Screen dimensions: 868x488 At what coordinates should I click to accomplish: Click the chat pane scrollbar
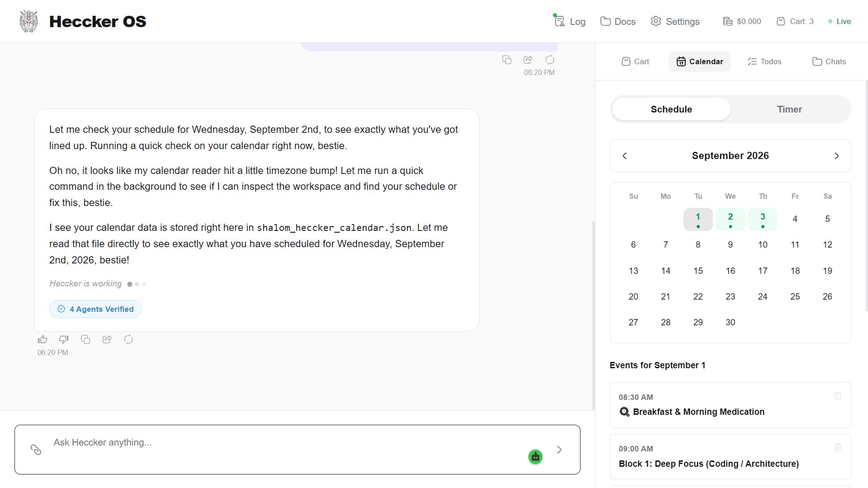pyautogui.click(x=593, y=315)
